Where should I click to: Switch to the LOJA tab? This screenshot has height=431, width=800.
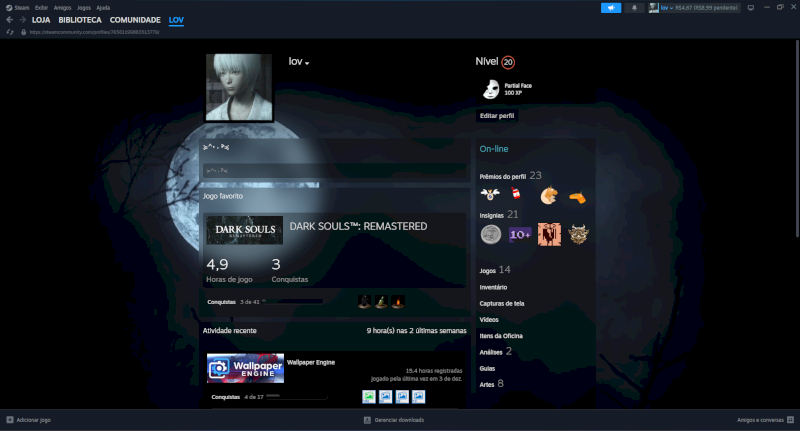point(41,20)
